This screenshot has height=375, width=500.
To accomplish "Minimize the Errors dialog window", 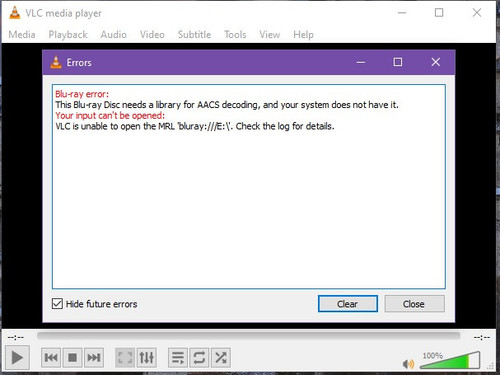I will pos(361,62).
